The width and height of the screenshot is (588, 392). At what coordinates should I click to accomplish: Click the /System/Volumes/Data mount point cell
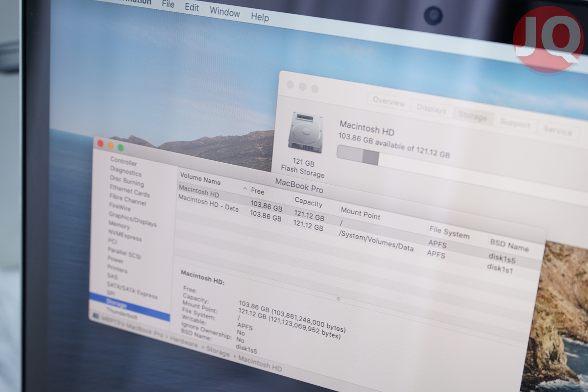click(376, 241)
